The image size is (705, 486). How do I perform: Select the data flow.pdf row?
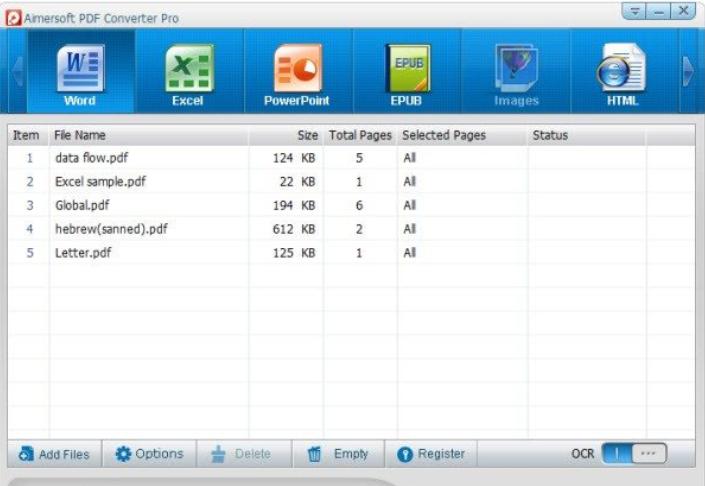[351, 158]
